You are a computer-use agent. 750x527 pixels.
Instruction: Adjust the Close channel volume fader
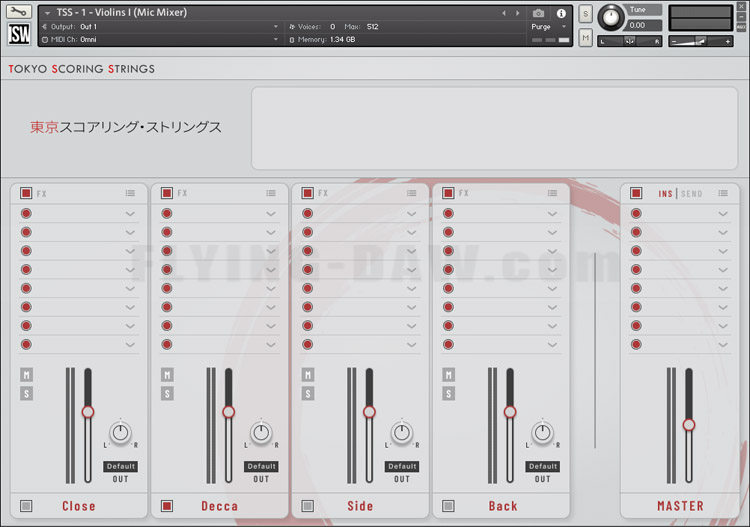pyautogui.click(x=88, y=412)
